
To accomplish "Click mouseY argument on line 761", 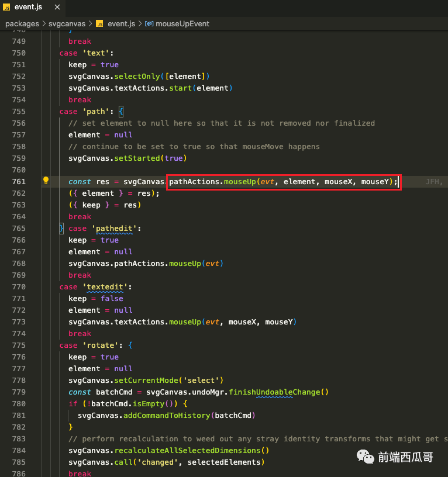I will (x=375, y=182).
